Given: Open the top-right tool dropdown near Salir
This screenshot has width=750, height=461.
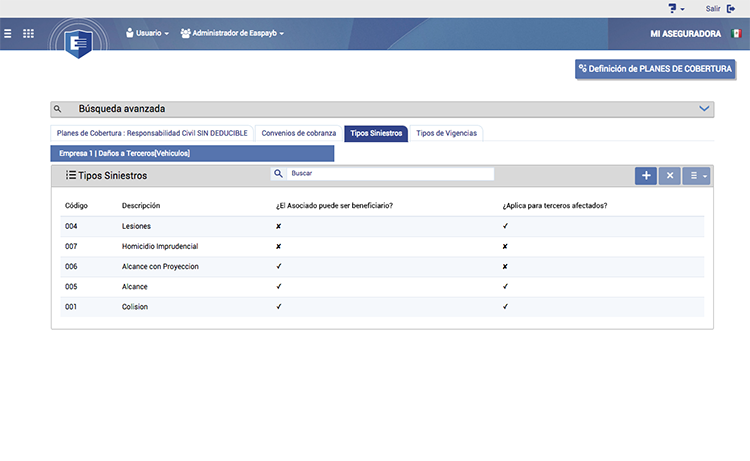Looking at the screenshot, I should click(676, 8).
